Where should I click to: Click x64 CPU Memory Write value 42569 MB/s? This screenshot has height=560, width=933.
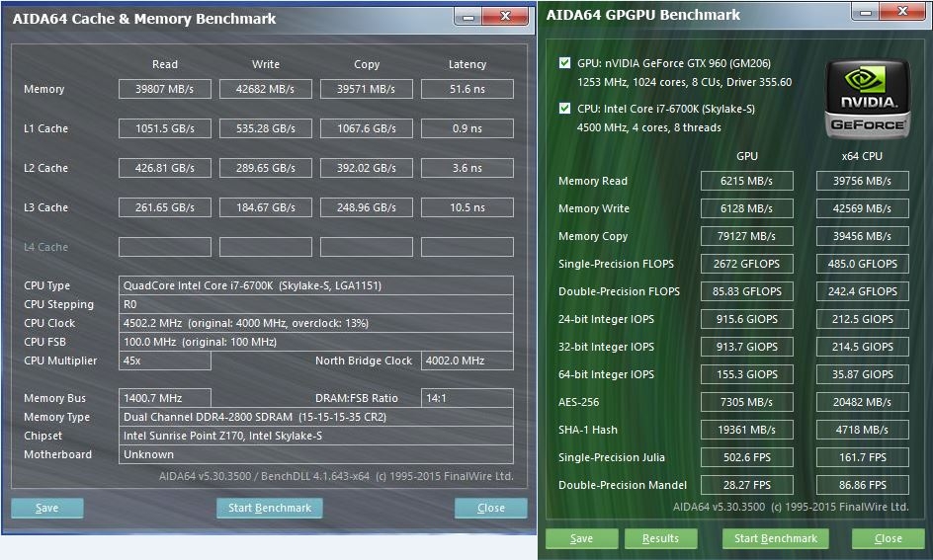click(862, 208)
